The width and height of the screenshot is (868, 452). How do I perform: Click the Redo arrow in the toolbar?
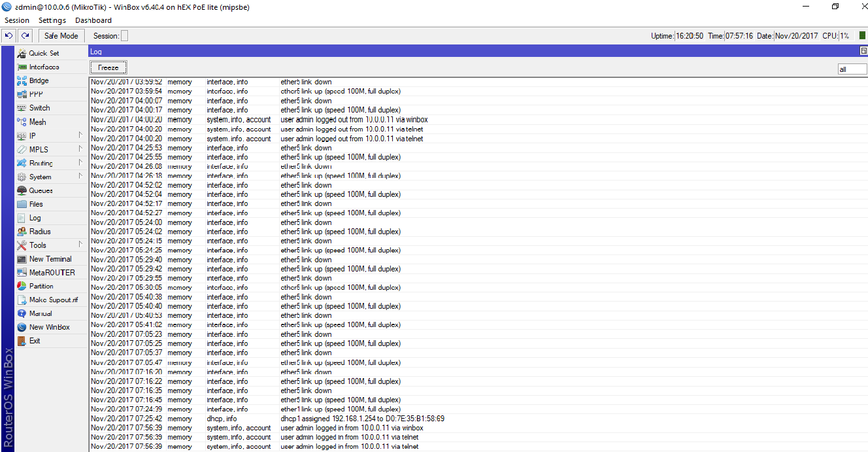(x=24, y=36)
